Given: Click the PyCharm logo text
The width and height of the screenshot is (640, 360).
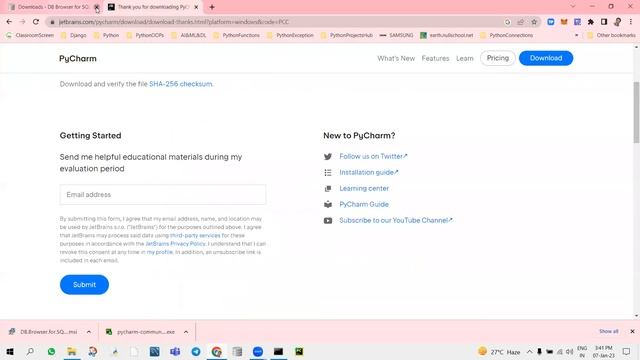Looking at the screenshot, I should [78, 58].
